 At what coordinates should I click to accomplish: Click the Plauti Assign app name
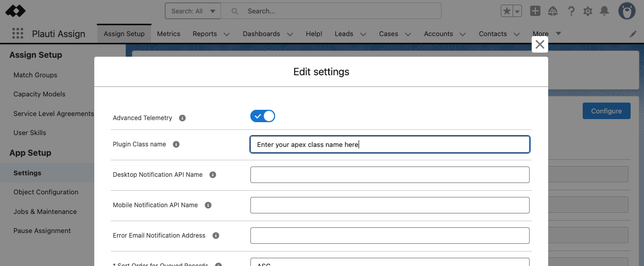pyautogui.click(x=59, y=34)
